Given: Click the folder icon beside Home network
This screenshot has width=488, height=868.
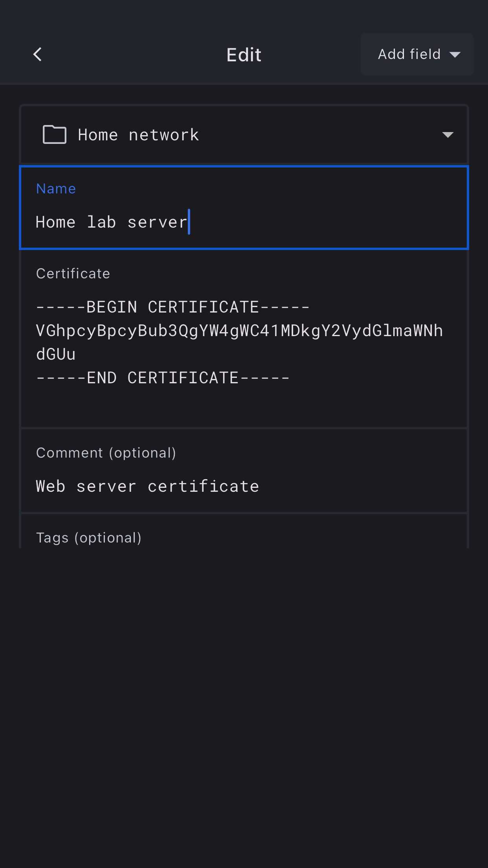Looking at the screenshot, I should point(55,135).
